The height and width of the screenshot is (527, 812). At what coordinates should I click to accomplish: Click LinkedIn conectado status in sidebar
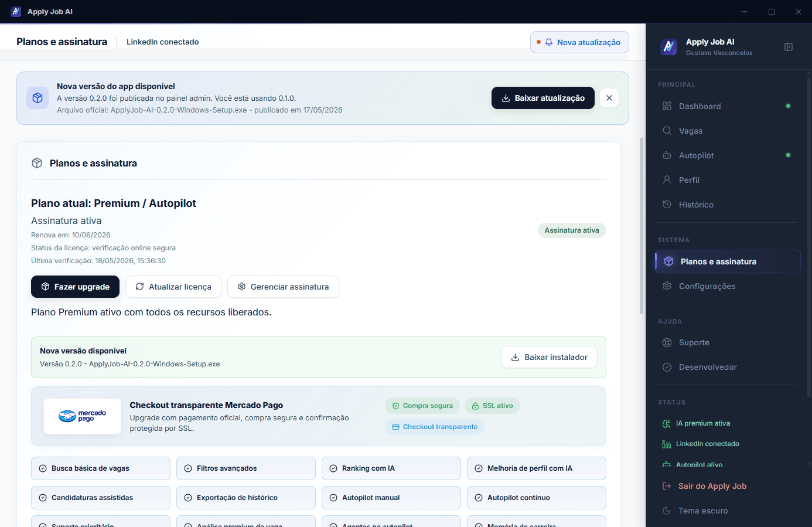click(x=708, y=444)
